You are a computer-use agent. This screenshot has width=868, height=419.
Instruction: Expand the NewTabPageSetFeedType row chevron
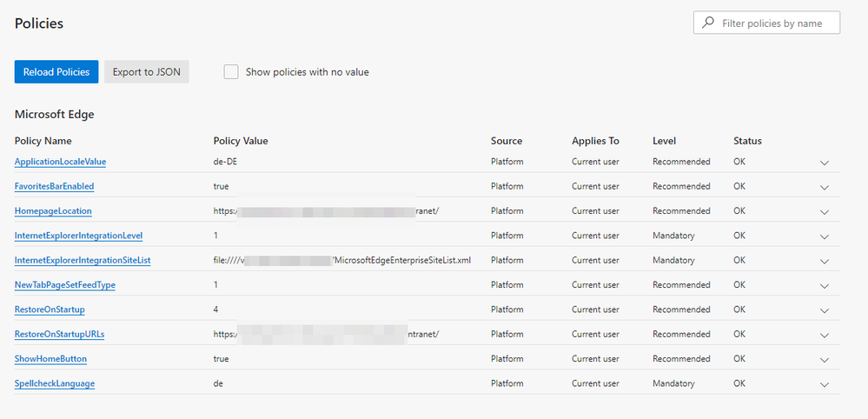click(825, 286)
